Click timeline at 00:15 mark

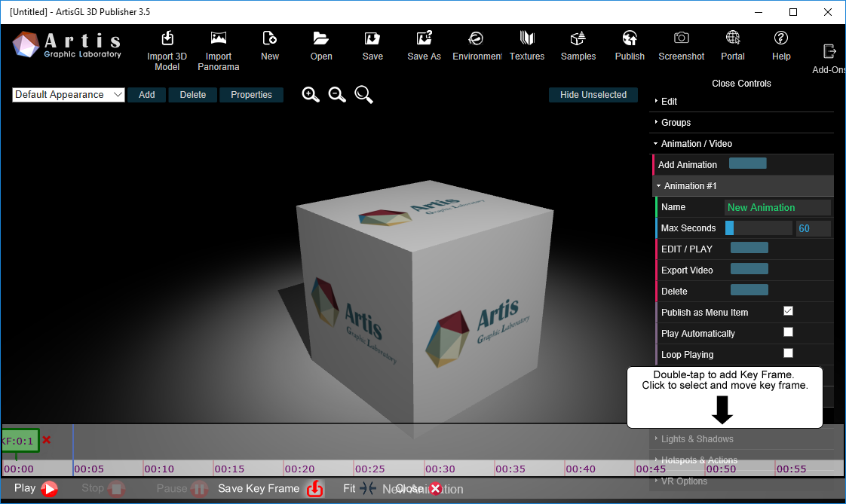pyautogui.click(x=229, y=469)
